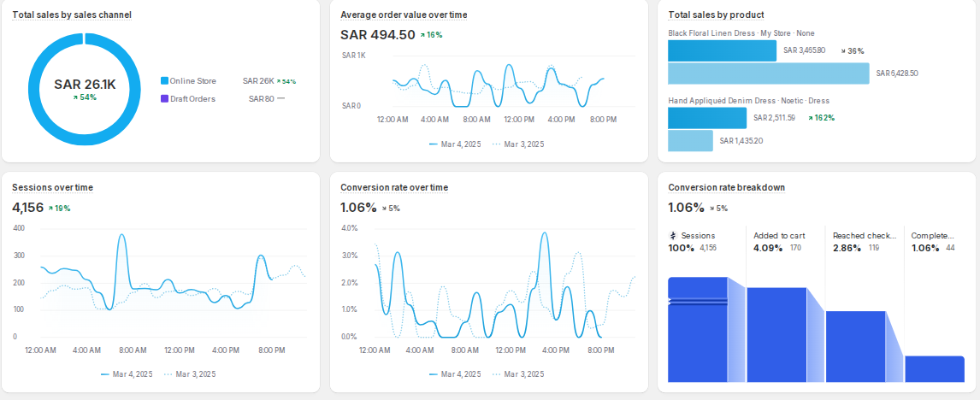Click the up arrow beside Sessions 19%

(x=50, y=208)
